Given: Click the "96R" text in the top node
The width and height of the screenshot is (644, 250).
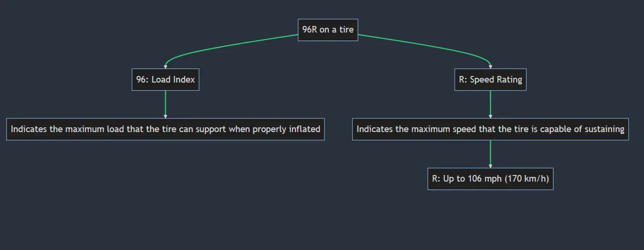Looking at the screenshot, I should [309, 30].
